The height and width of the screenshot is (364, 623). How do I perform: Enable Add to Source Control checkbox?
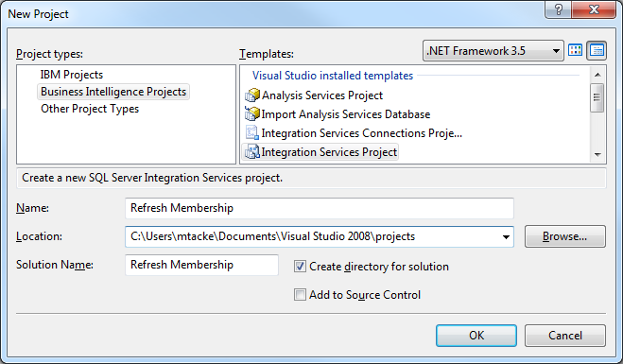click(x=300, y=295)
